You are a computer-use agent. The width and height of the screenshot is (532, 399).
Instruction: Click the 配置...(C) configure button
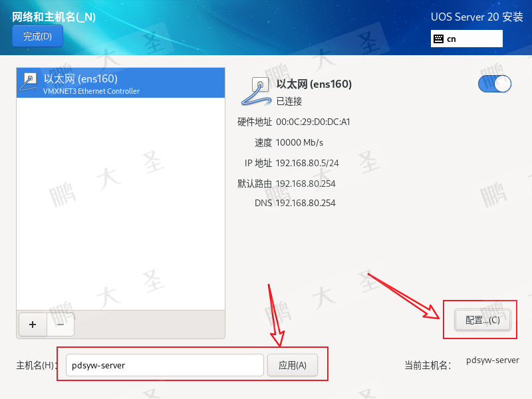click(x=483, y=320)
